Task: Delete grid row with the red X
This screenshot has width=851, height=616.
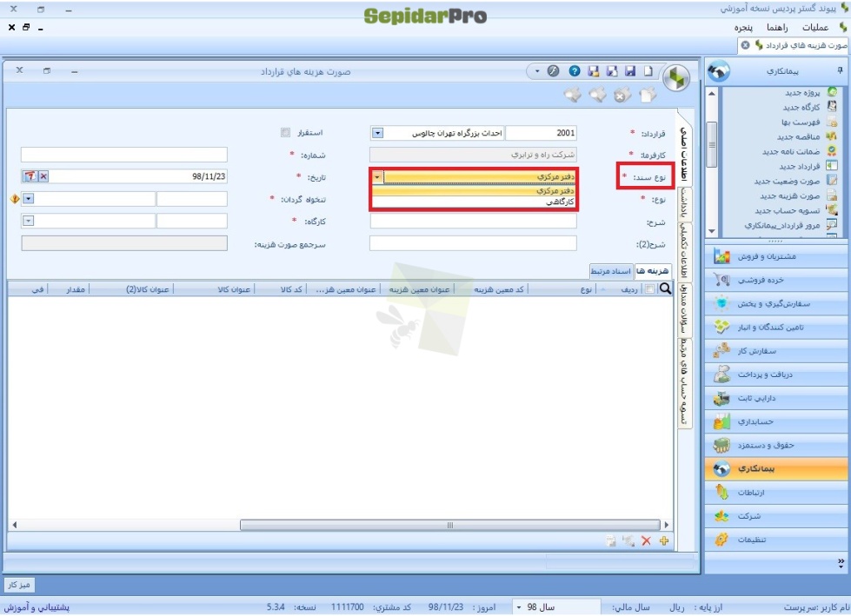Action: click(x=646, y=540)
